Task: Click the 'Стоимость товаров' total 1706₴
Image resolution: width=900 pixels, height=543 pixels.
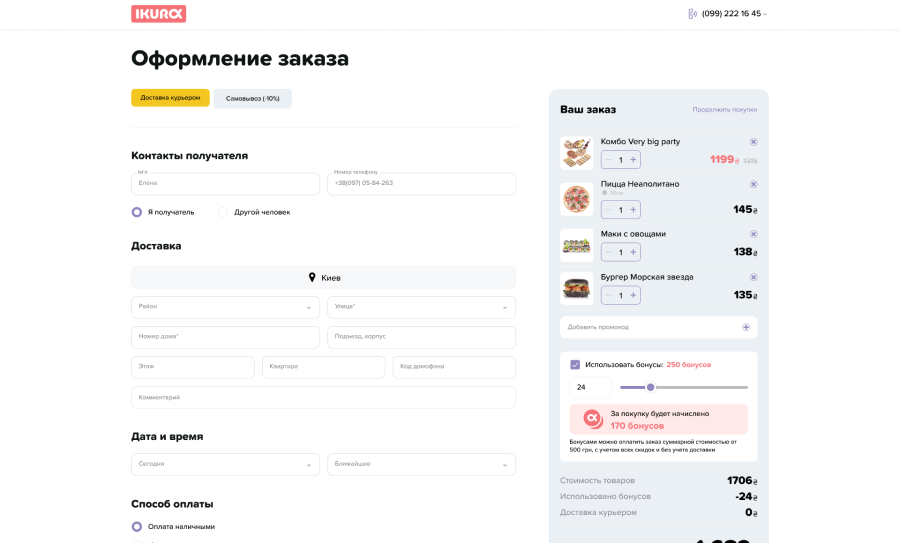Action: [x=742, y=480]
